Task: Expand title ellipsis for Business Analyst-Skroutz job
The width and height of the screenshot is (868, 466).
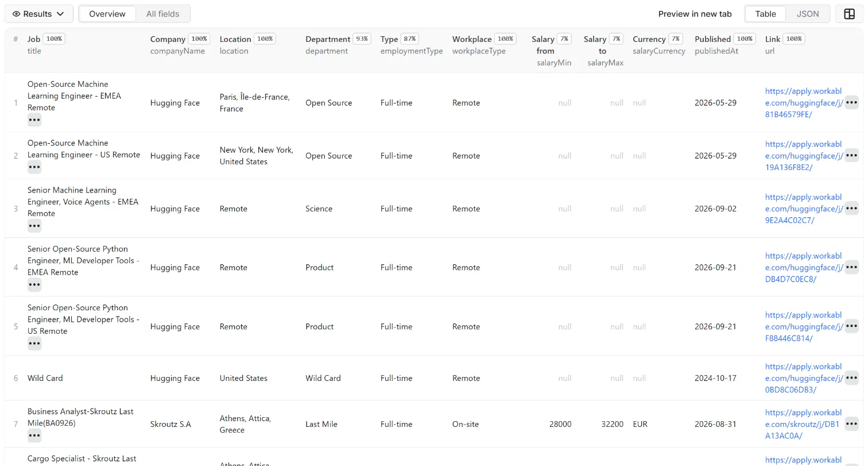Action: [34, 436]
